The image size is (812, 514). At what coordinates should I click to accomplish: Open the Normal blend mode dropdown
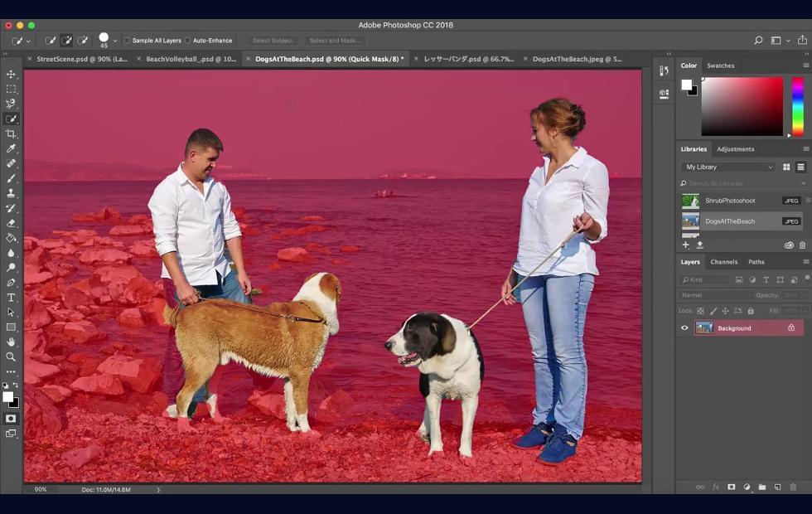[714, 295]
